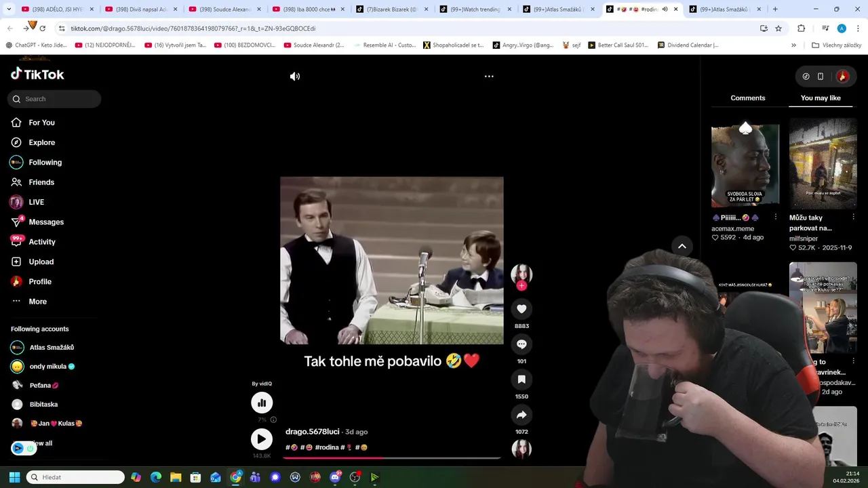Screen dimensions: 868x488
Task: Follow creator using the red plus badge
Action: point(521,285)
